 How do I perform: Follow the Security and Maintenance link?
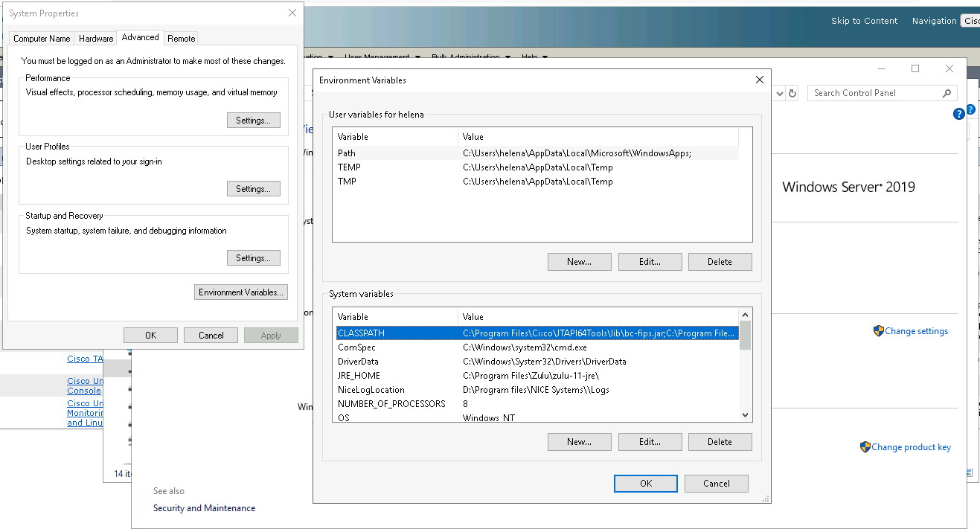click(x=204, y=508)
